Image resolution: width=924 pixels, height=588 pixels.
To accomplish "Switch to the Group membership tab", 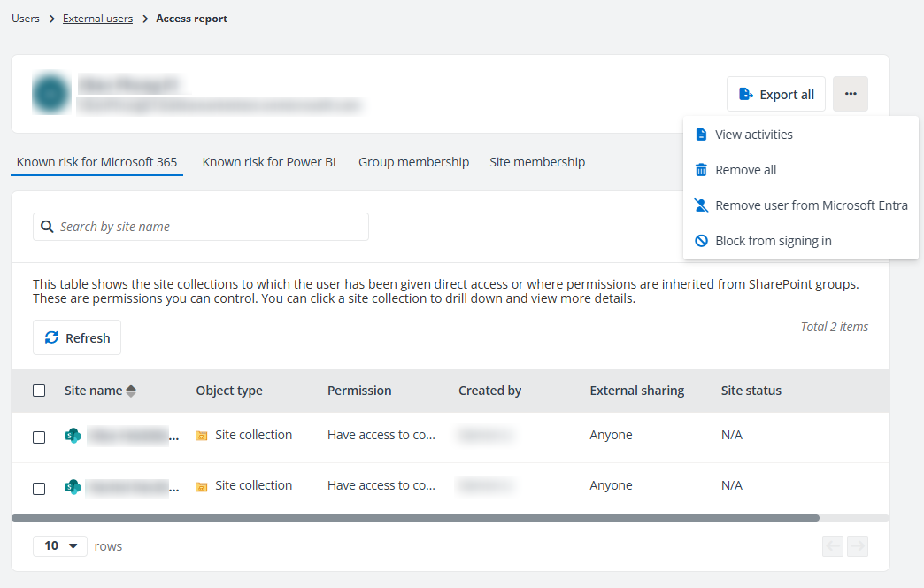I will (x=413, y=162).
